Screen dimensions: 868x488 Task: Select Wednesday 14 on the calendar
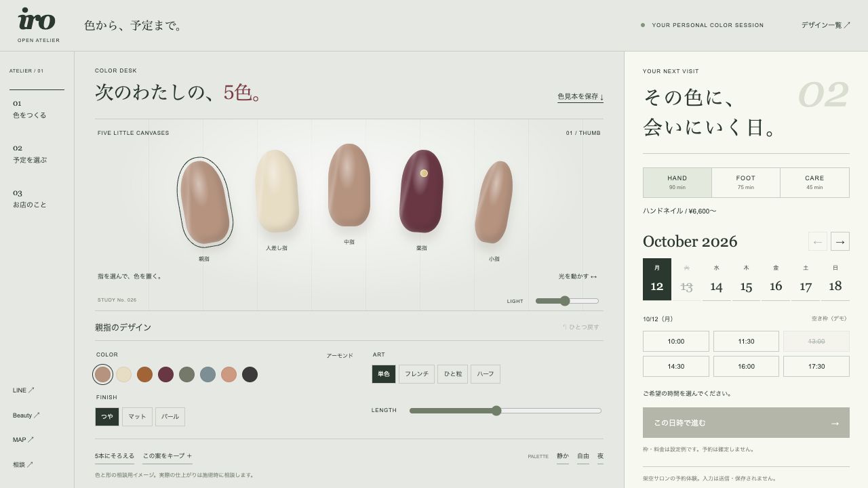[716, 279]
